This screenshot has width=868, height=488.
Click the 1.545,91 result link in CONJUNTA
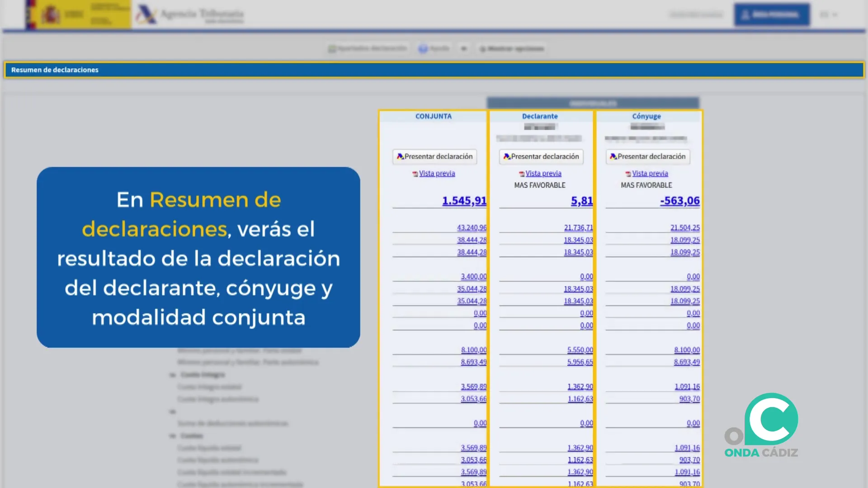(464, 201)
